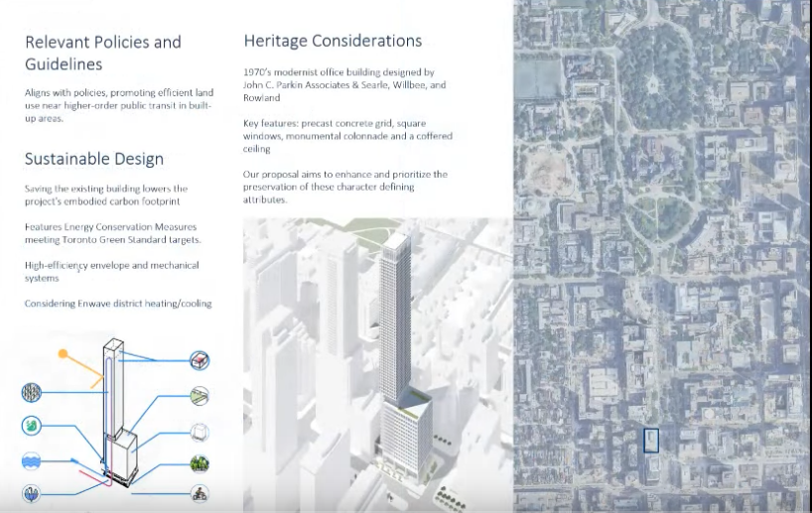
Task: Click the orange sun indicator dot
Action: click(65, 352)
